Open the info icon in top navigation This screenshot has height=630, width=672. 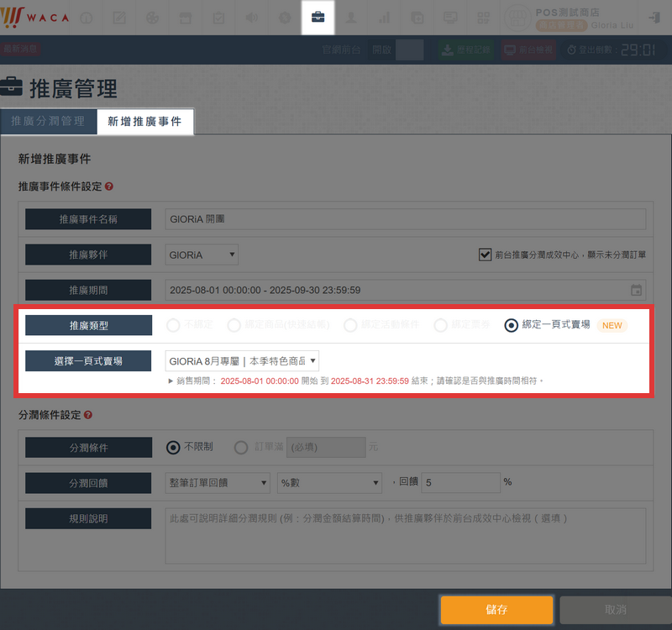[x=87, y=18]
